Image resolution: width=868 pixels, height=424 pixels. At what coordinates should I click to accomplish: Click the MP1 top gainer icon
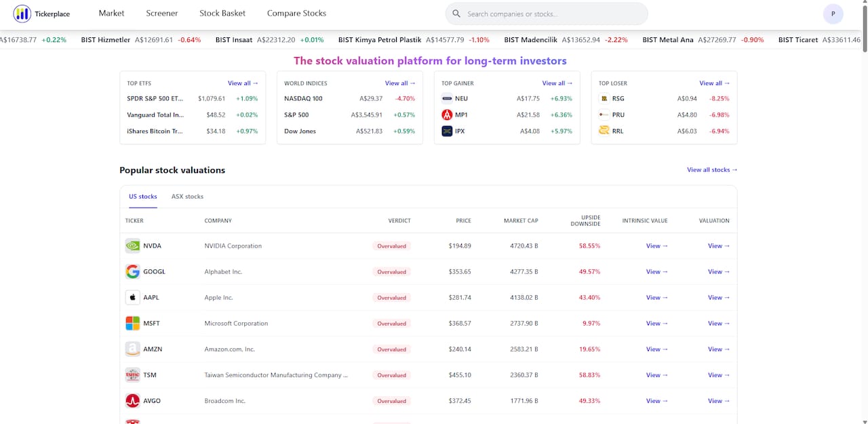[x=447, y=115]
